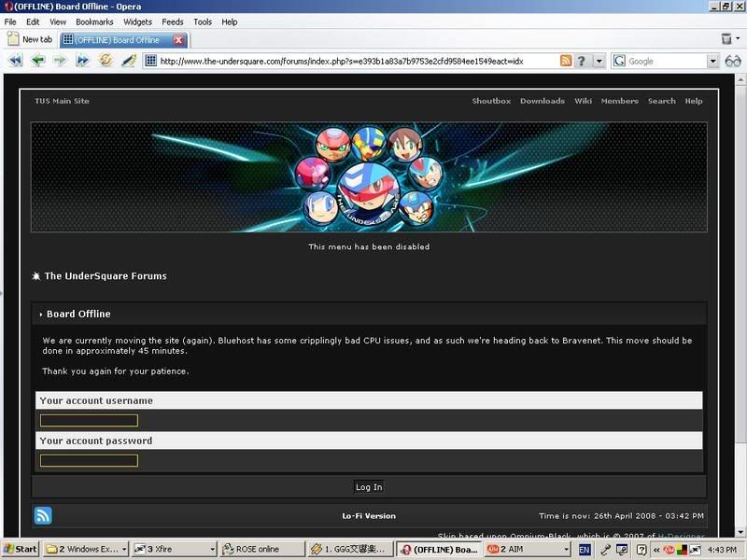Click the account password field
Viewport: 747px width, 560px height.
(x=89, y=460)
